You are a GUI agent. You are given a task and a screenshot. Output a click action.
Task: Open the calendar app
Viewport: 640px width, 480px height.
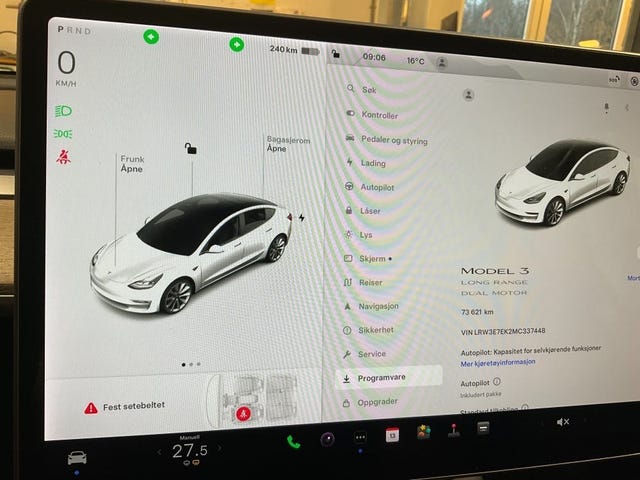(392, 435)
